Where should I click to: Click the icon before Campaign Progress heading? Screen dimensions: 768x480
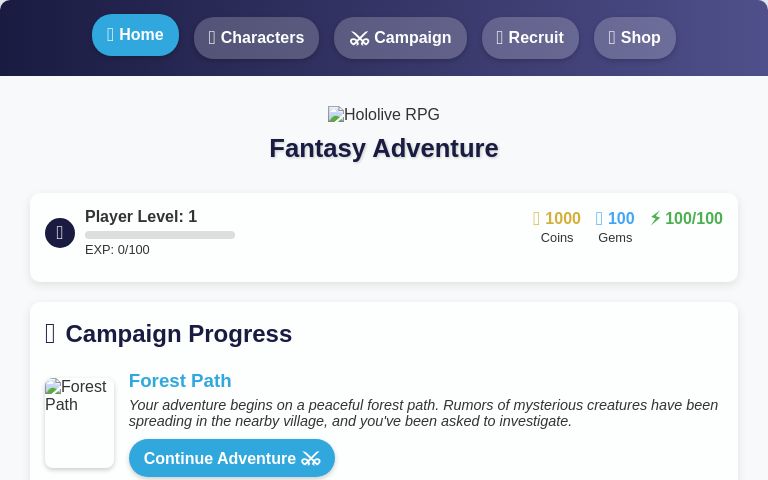51,334
